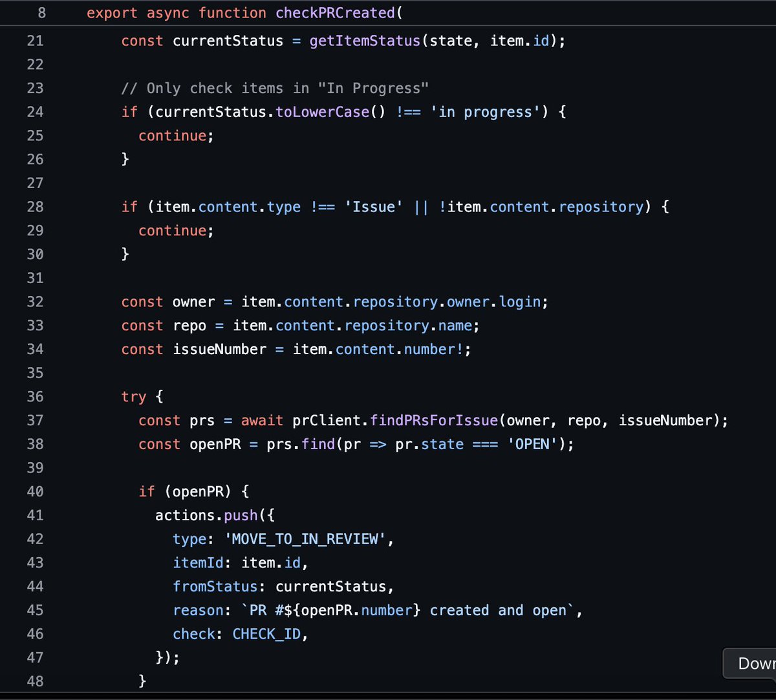Click the fromStatus property key
This screenshot has height=700, width=776.
(215, 587)
